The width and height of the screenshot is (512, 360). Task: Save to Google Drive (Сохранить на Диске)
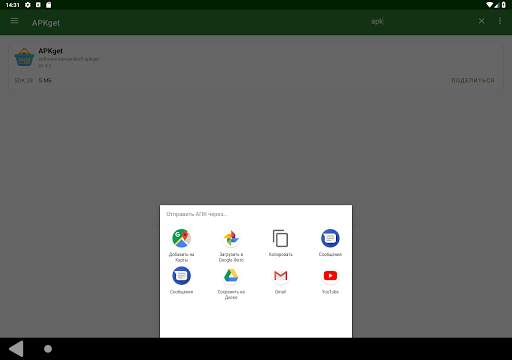pos(231,283)
